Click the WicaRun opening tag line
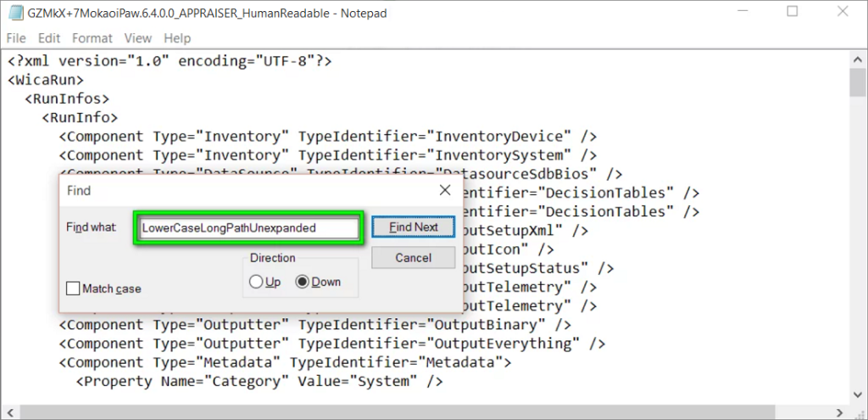 46,80
